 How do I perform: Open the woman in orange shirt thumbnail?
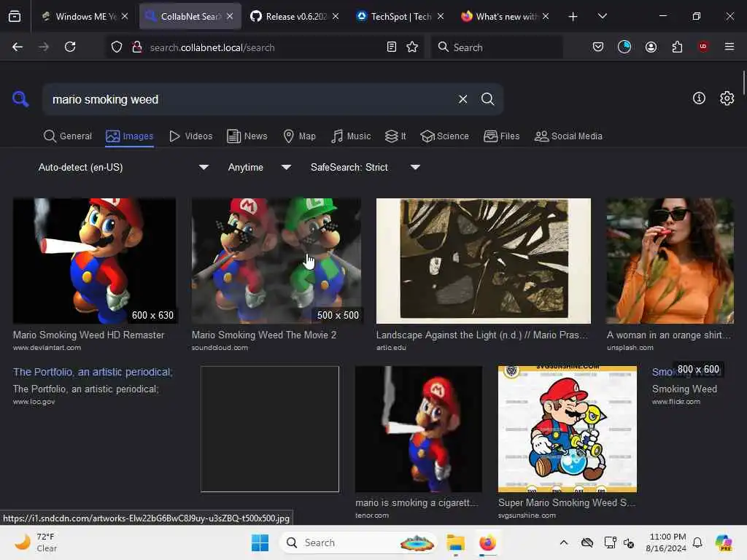pyautogui.click(x=670, y=261)
